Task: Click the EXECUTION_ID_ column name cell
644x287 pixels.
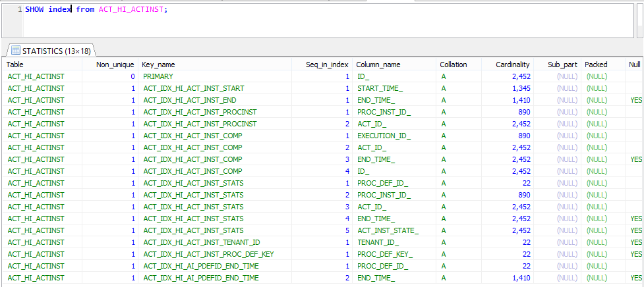Action: 384,136
